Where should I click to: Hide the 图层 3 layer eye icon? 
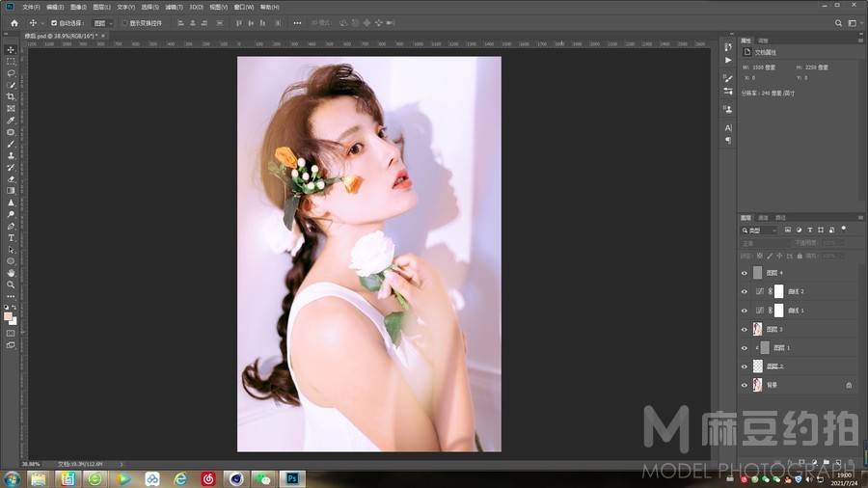[744, 329]
